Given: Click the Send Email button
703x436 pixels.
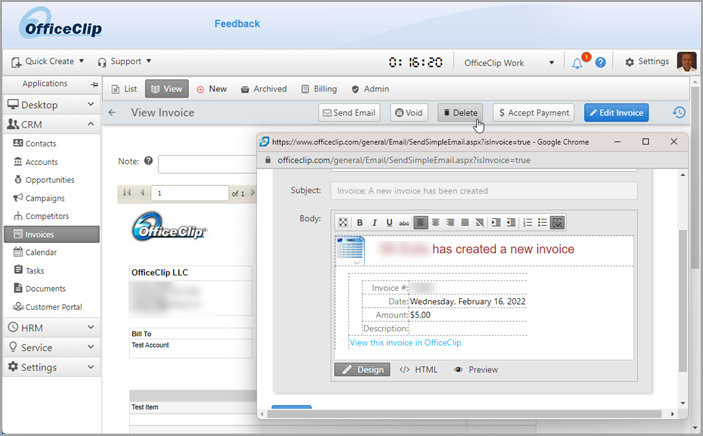Looking at the screenshot, I should [349, 113].
